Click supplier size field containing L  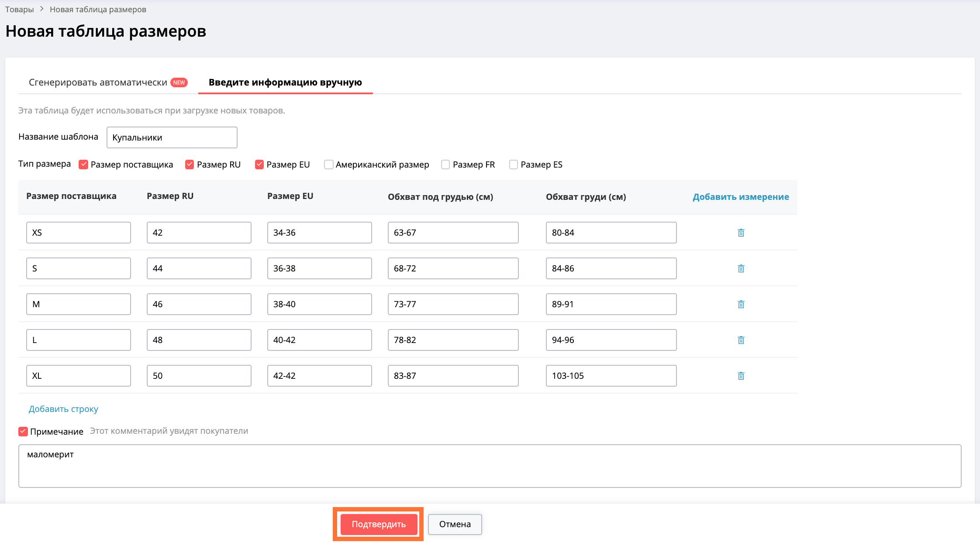[79, 340]
